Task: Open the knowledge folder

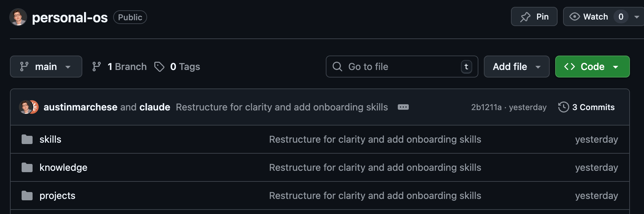Action: click(x=63, y=167)
